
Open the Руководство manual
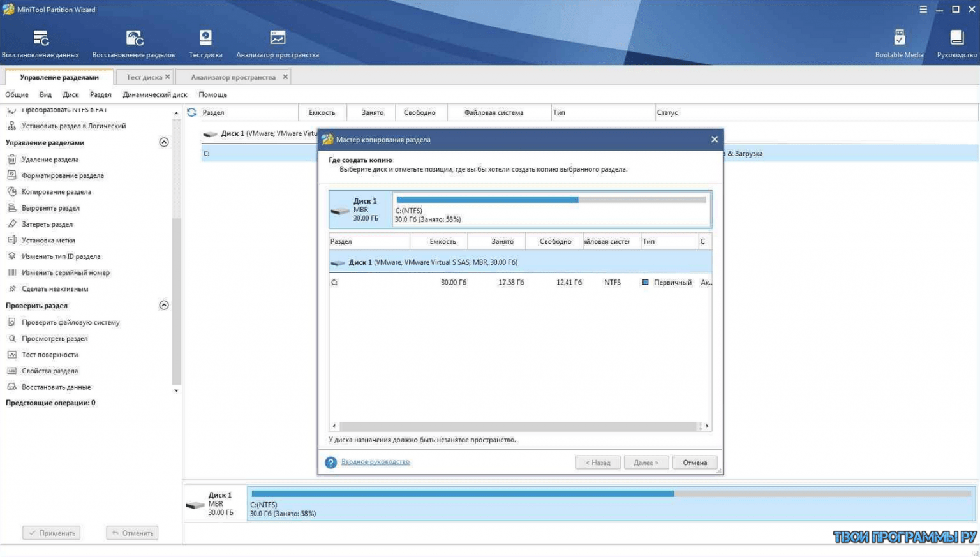click(x=956, y=43)
